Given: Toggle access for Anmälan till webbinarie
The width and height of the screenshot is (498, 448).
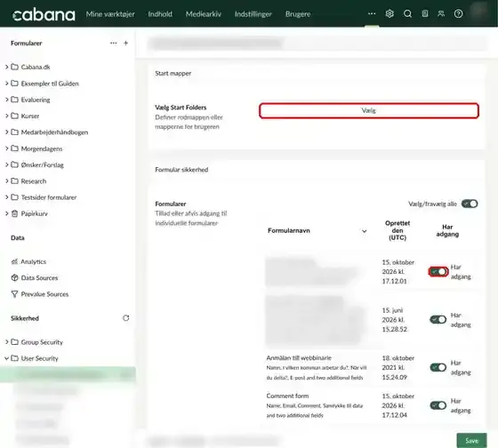Looking at the screenshot, I should click(x=438, y=367).
